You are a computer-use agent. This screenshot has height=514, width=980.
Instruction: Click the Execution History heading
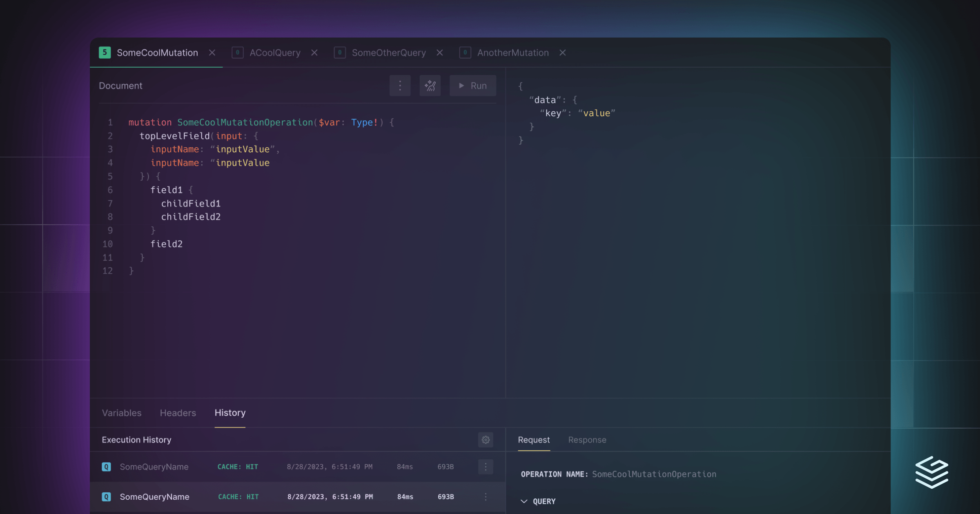pos(136,440)
